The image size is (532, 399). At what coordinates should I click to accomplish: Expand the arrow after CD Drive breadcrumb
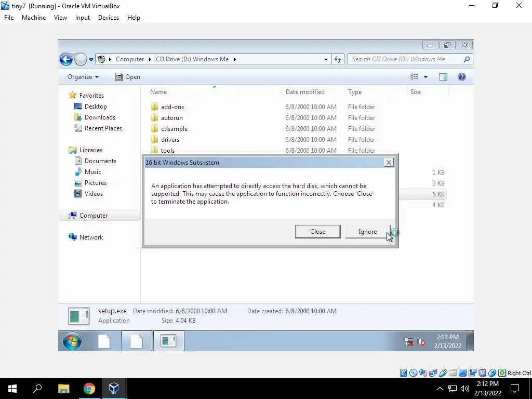[x=234, y=59]
